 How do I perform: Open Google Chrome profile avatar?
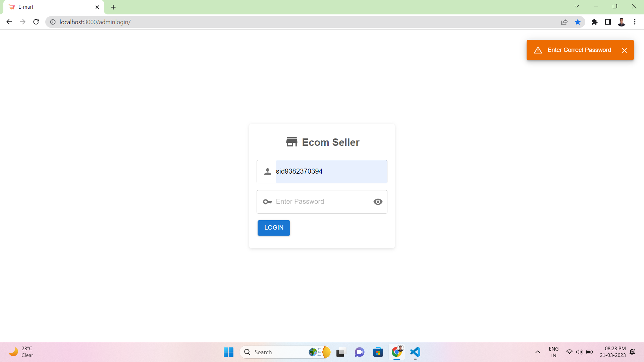coord(622,22)
